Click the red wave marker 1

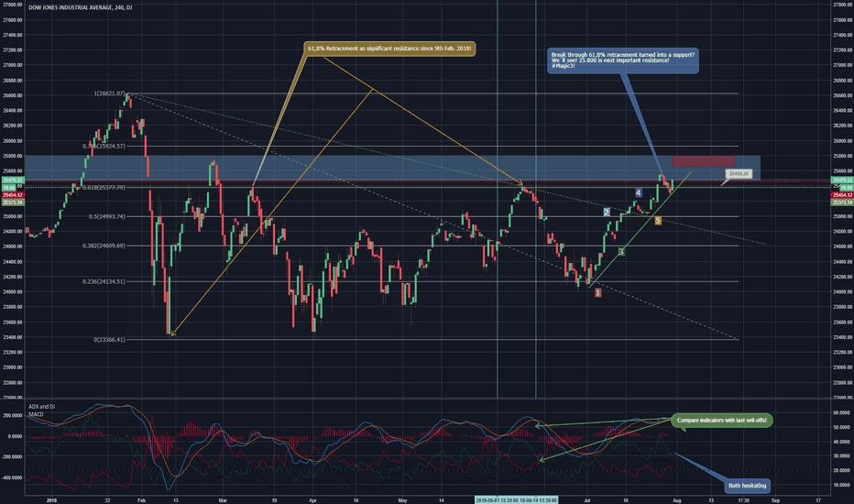pos(597,292)
